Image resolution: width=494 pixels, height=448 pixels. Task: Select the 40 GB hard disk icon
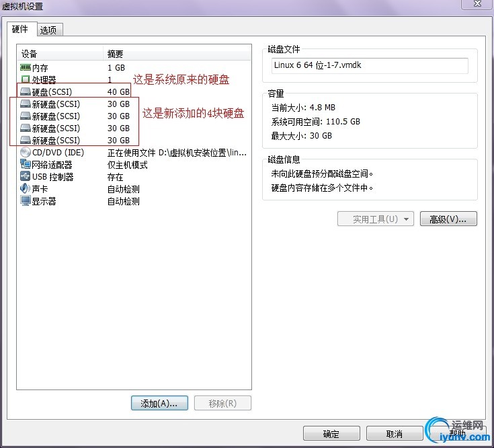click(26, 91)
